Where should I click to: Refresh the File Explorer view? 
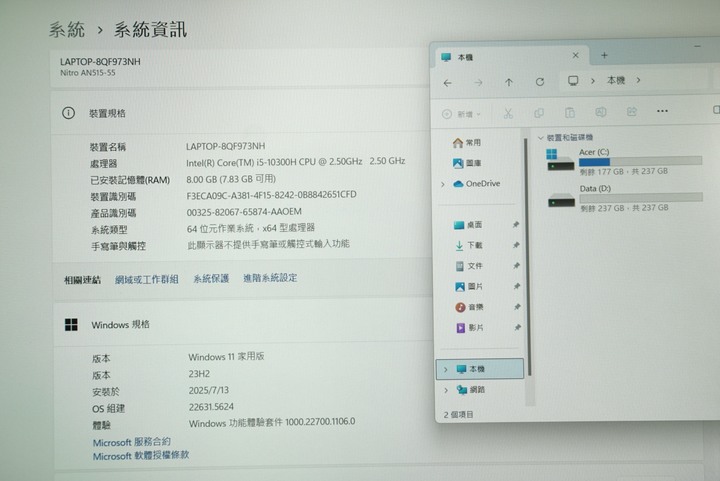[x=540, y=82]
